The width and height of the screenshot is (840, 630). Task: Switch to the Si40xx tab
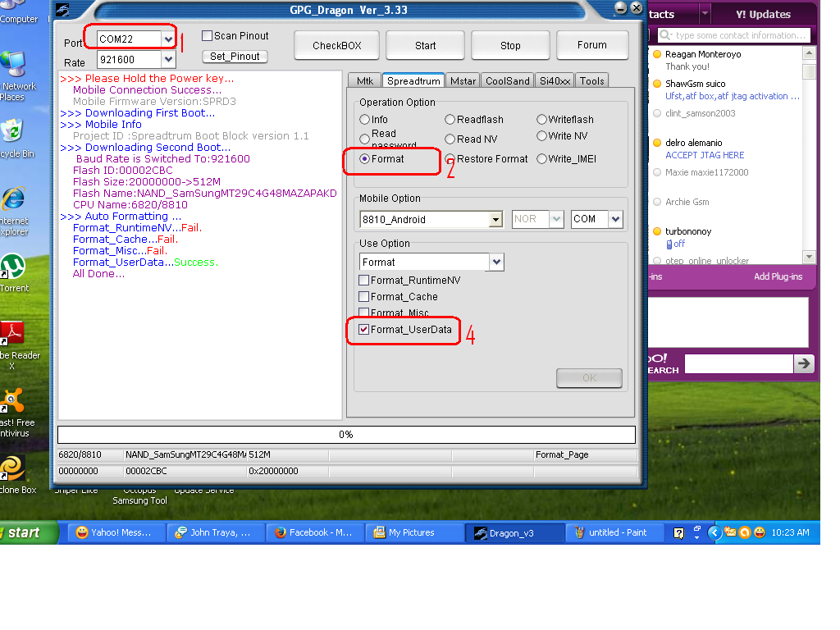(x=555, y=81)
